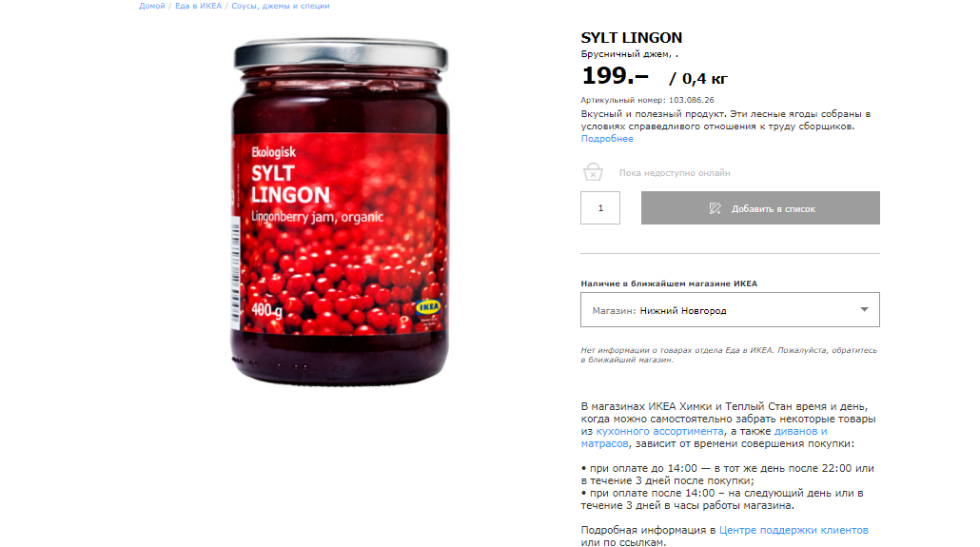Viewport: 980px width, 547px height.
Task: Click the Подробнее link
Action: (x=607, y=138)
